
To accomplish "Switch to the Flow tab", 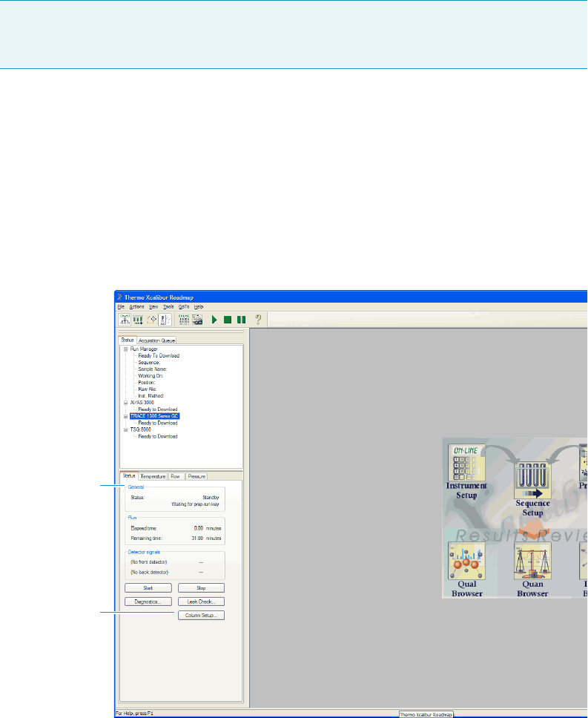I will point(175,476).
